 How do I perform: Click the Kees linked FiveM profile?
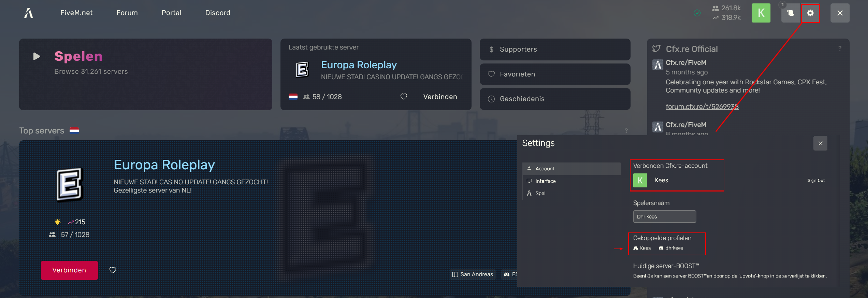pyautogui.click(x=642, y=248)
